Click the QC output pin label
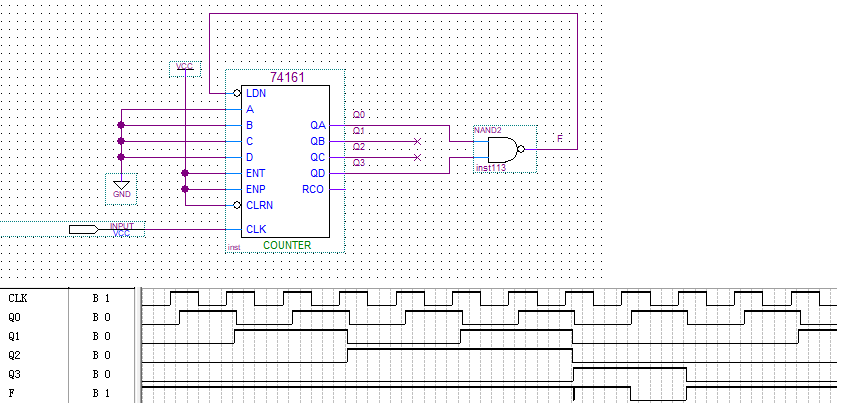The height and width of the screenshot is (403, 841). (318, 157)
